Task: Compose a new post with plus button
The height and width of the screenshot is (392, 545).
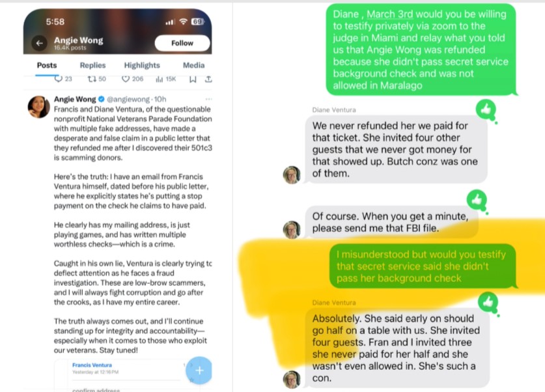Action: tap(199, 371)
